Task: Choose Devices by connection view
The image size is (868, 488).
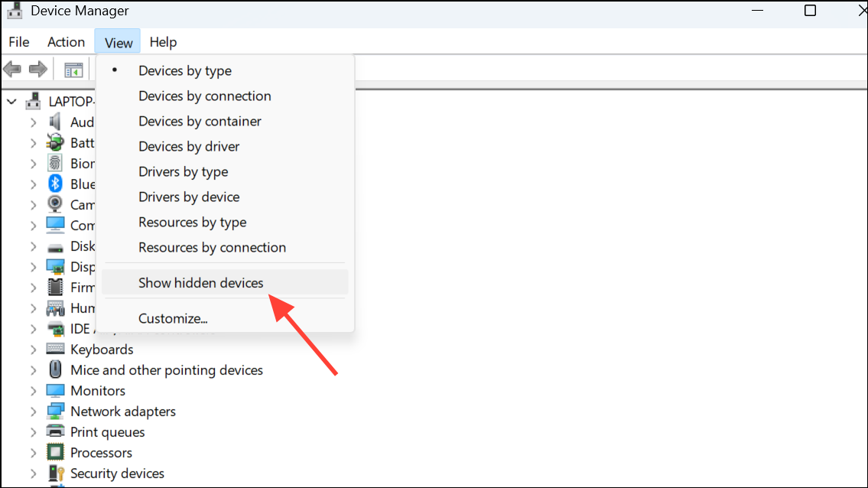Action: pos(204,96)
